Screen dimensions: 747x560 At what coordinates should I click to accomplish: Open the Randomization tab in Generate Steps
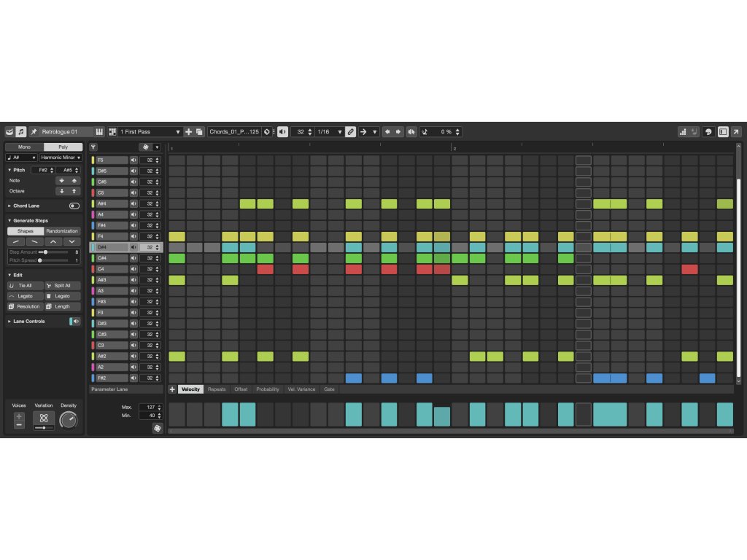[62, 231]
